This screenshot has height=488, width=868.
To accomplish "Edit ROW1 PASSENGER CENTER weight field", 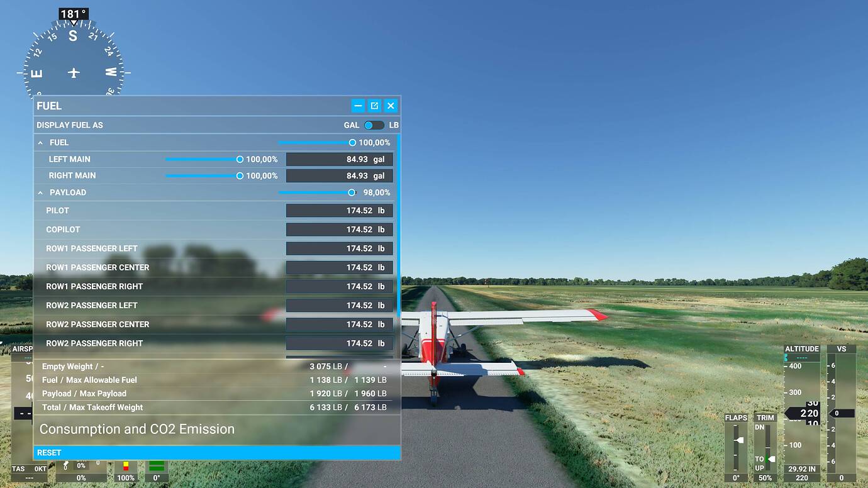I will coord(340,267).
